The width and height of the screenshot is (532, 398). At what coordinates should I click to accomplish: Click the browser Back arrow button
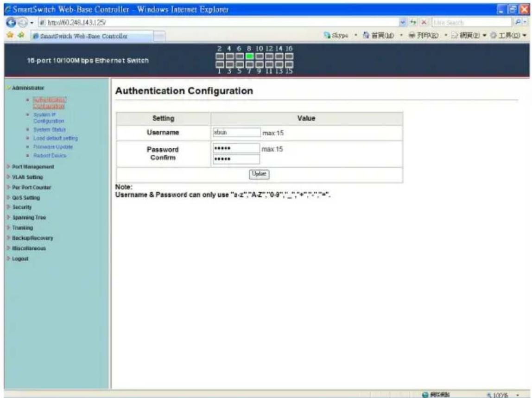pos(11,23)
